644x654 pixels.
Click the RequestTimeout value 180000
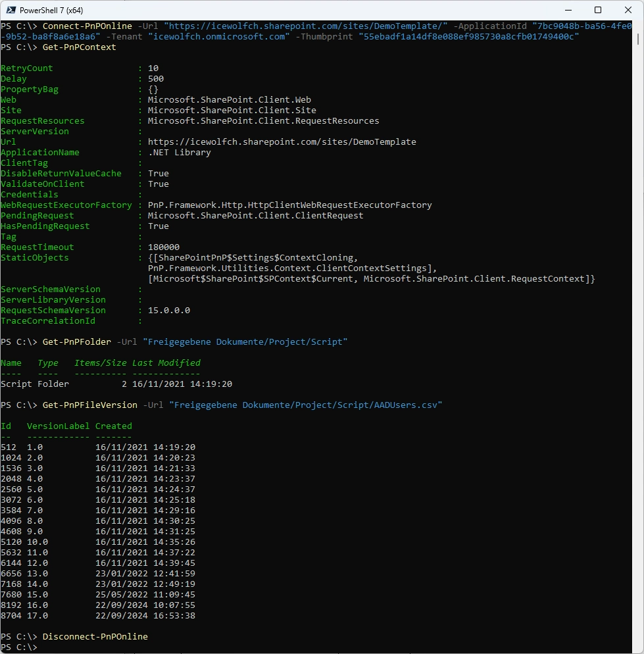164,247
